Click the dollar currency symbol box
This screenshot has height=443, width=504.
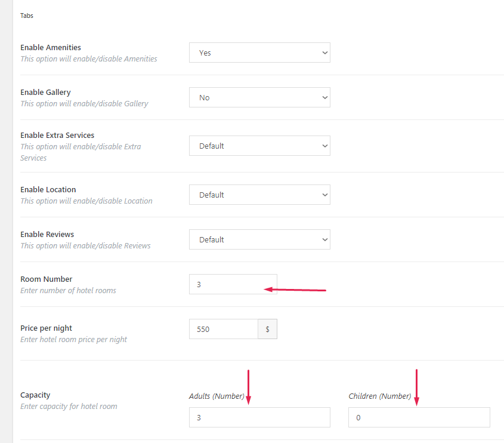[268, 329]
